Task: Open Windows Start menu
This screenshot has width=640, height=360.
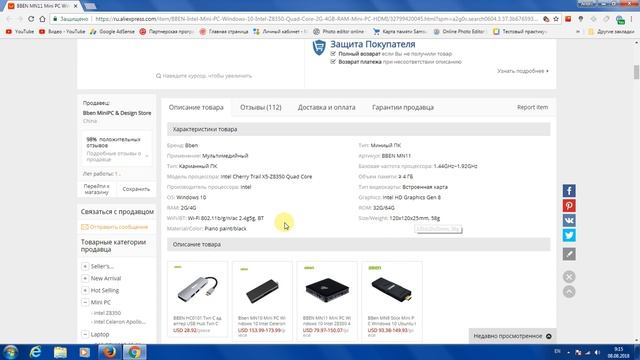Action: click(x=11, y=352)
